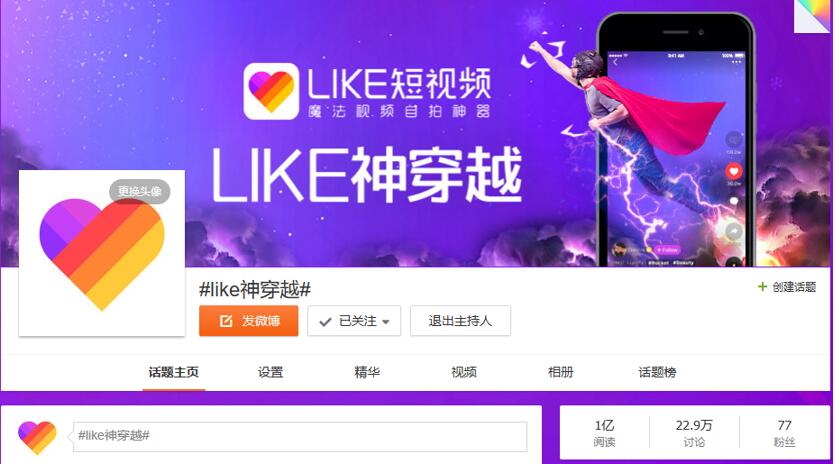Open the 精华 tab
This screenshot has height=464, width=835.
(367, 372)
